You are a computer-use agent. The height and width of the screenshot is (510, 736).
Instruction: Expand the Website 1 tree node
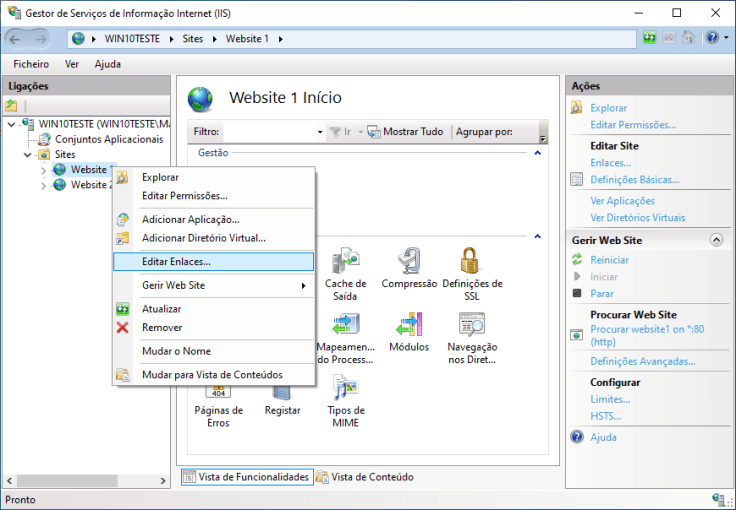click(43, 170)
